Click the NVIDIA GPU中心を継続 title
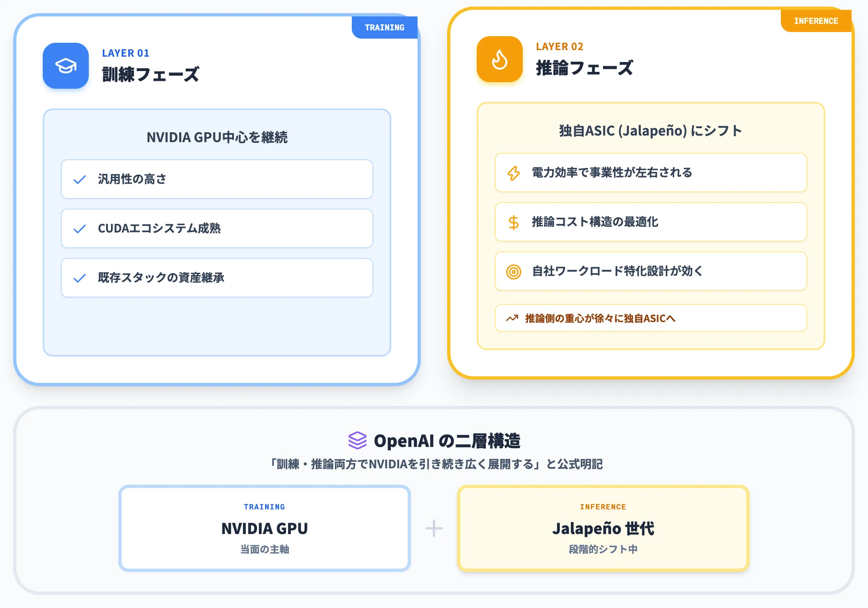 (x=217, y=137)
